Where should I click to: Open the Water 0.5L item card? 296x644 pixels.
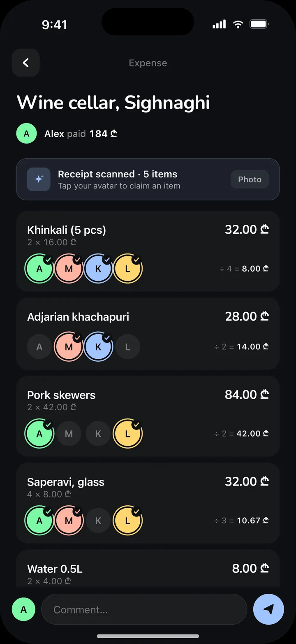point(148,569)
